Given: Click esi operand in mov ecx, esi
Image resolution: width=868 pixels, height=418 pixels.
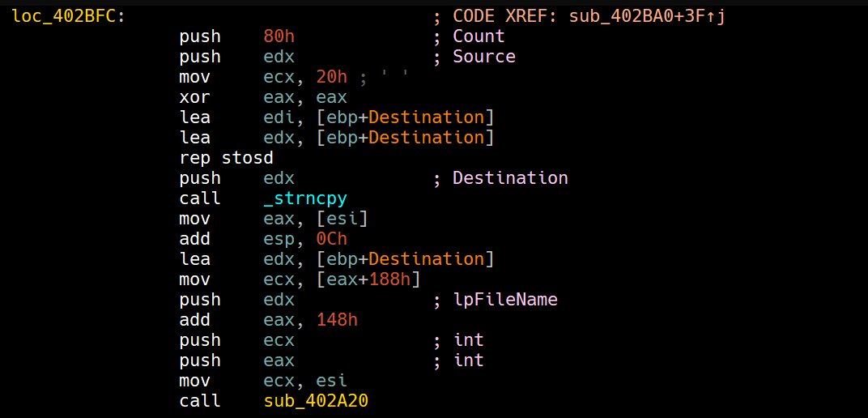Looking at the screenshot, I should (x=331, y=381).
